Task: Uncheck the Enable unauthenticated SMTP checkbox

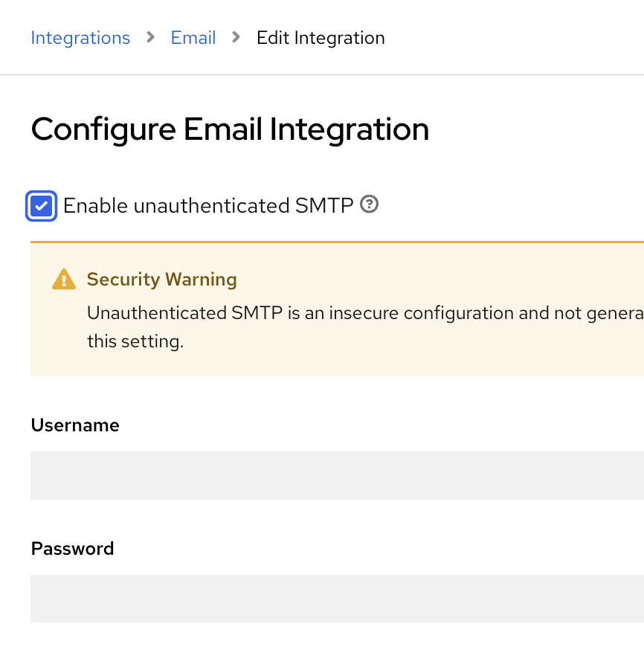Action: [x=42, y=206]
